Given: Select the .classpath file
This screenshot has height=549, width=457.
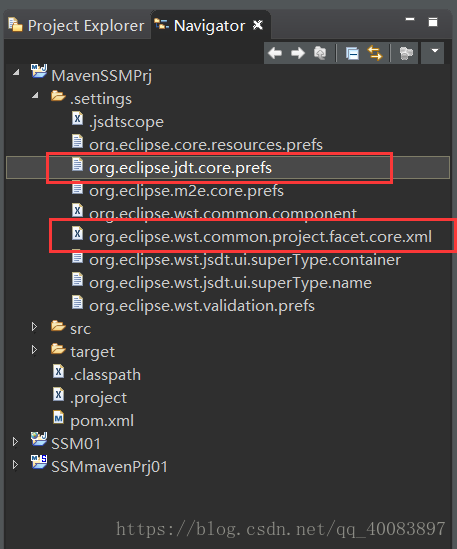Looking at the screenshot, I should 105,375.
